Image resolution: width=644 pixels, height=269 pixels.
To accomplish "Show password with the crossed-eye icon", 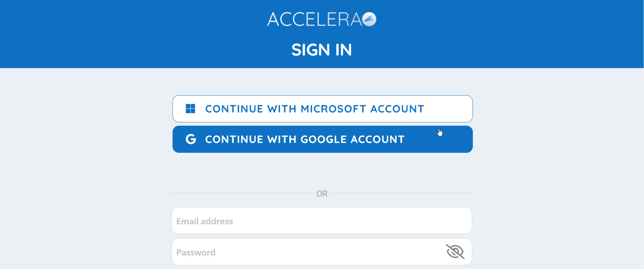I will pyautogui.click(x=455, y=252).
